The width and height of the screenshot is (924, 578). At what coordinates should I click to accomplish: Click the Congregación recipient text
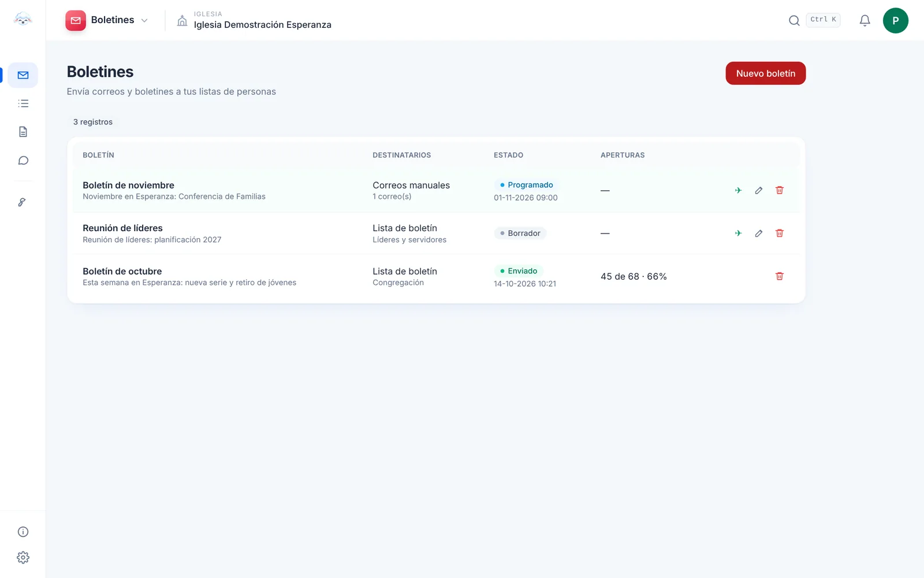click(x=398, y=283)
